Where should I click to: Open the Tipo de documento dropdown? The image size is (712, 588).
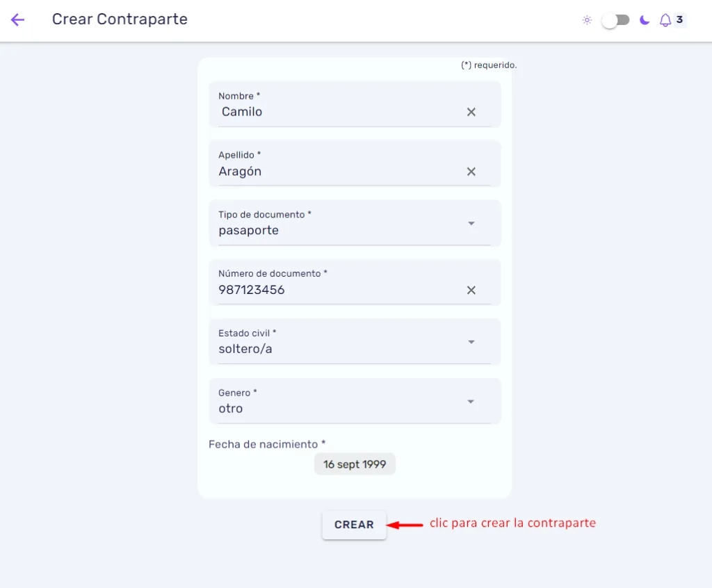coord(354,223)
